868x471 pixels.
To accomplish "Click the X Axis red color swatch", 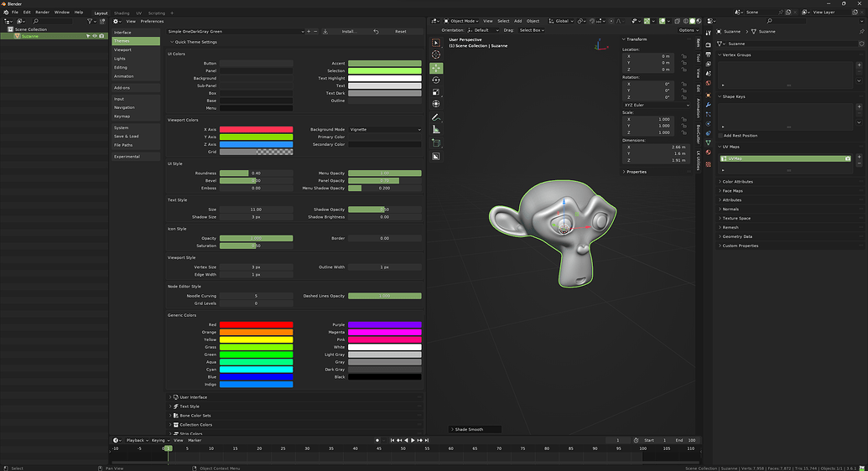I will click(257, 130).
